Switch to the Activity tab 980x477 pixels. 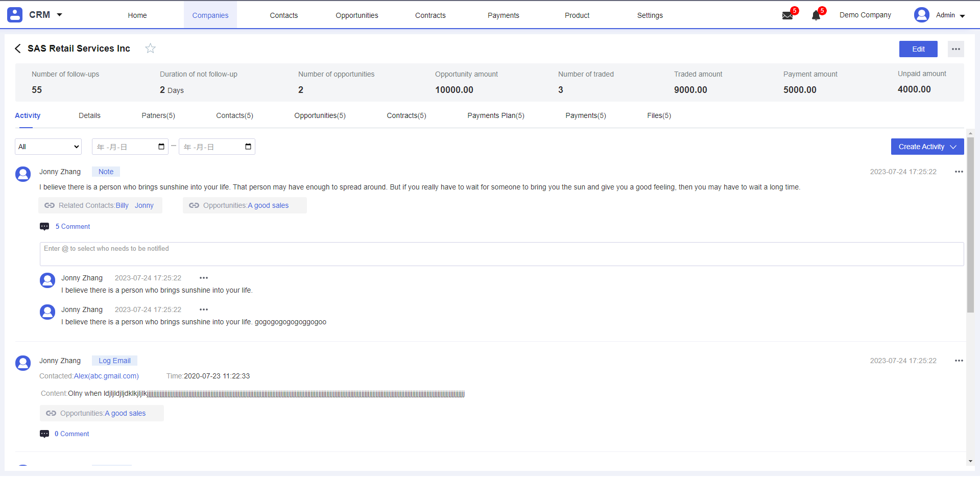tap(28, 115)
